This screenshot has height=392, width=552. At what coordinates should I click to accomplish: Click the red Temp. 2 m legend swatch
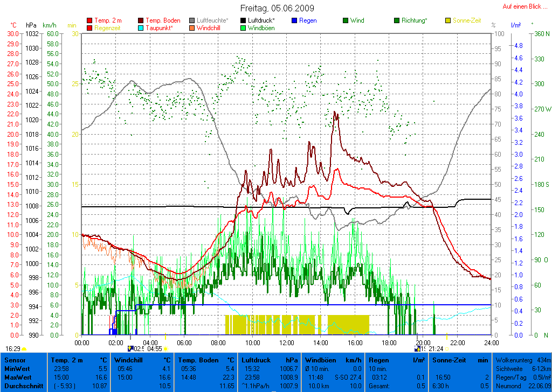pos(89,21)
